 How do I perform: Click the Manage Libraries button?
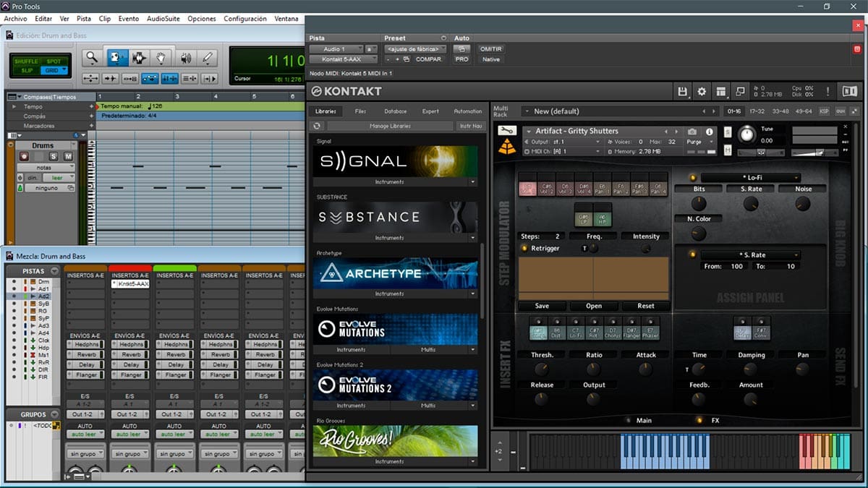[390, 126]
